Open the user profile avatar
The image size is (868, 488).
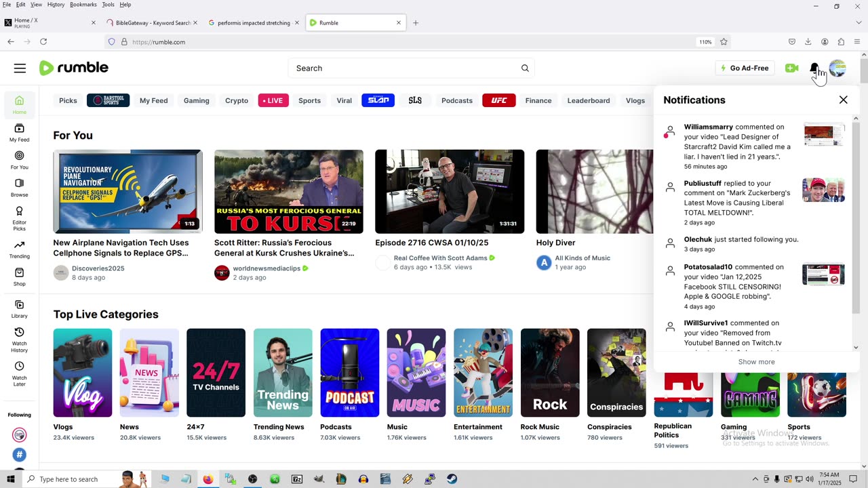[837, 68]
